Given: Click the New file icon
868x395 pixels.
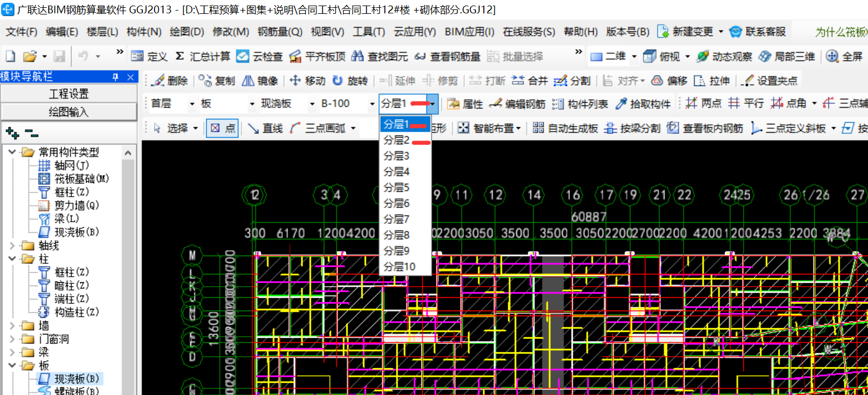Looking at the screenshot, I should 10,56.
